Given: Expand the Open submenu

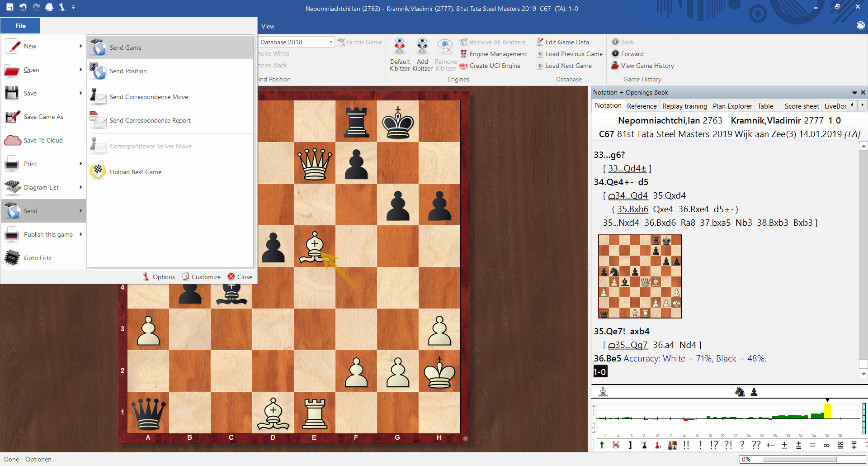Looking at the screenshot, I should point(44,70).
